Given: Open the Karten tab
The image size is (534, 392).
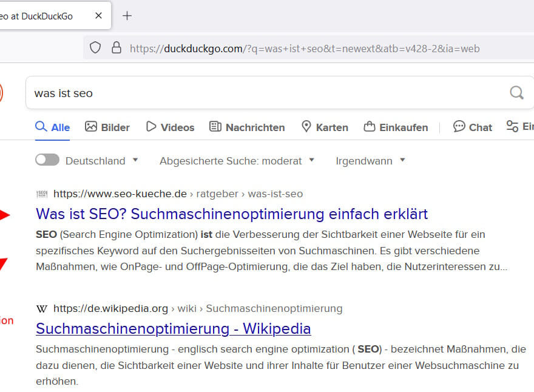Looking at the screenshot, I should click(325, 127).
